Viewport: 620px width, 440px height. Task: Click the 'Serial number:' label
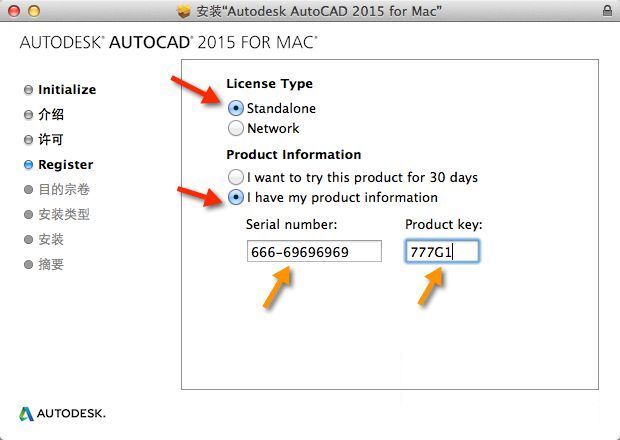coord(291,224)
